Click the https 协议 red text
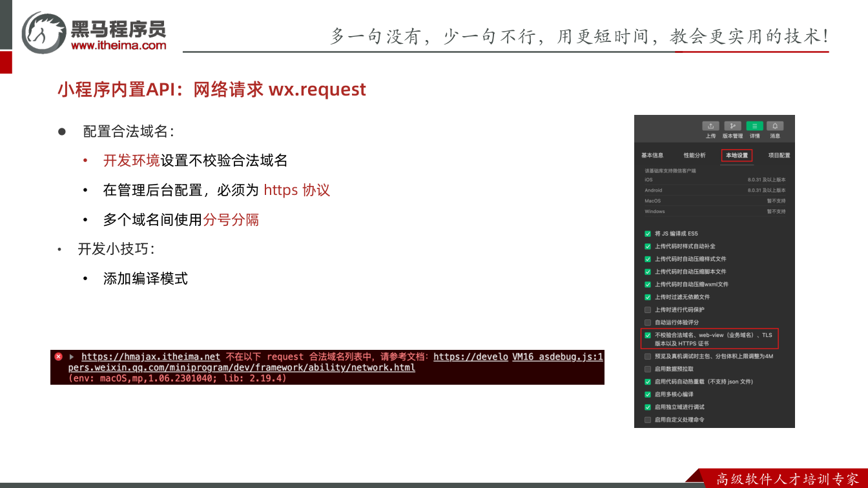This screenshot has height=488, width=868. 297,190
